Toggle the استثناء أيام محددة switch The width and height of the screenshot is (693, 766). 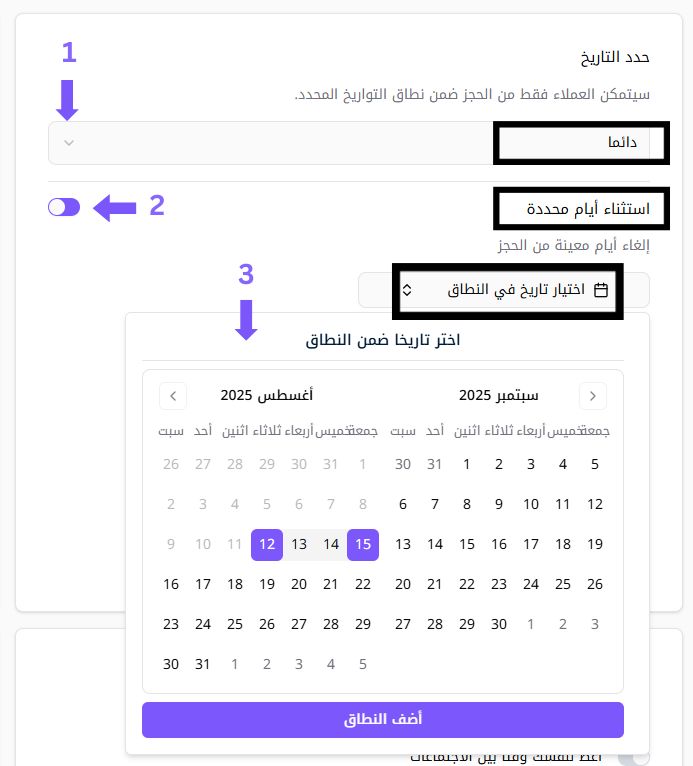coord(64,207)
